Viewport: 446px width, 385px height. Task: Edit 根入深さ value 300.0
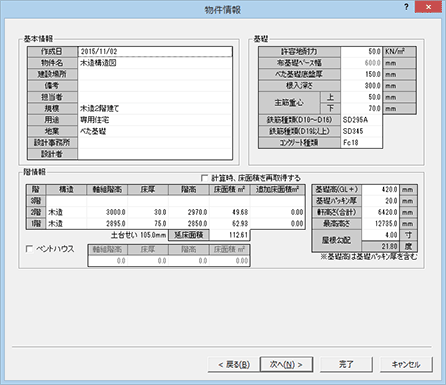[361, 86]
